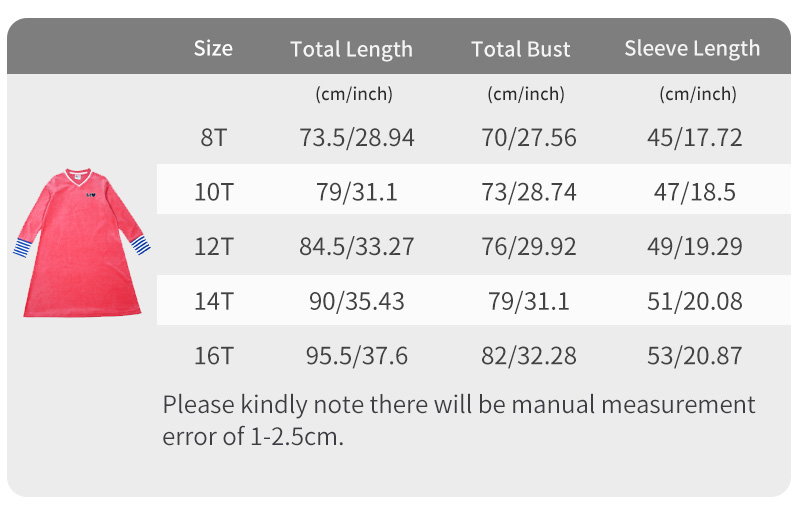This screenshot has width=800, height=520.
Task: Select the Total Length column header
Action: pyautogui.click(x=351, y=49)
